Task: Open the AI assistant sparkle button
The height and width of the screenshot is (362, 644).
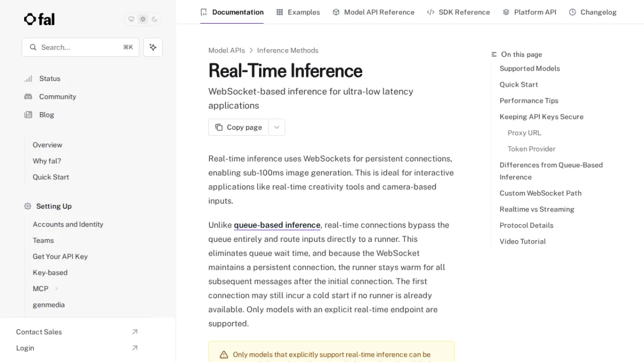Action: click(x=153, y=47)
